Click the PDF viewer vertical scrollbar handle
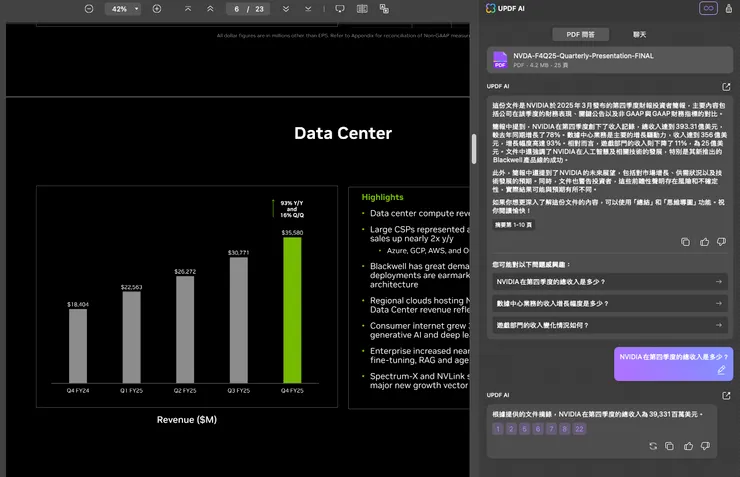 click(x=474, y=149)
